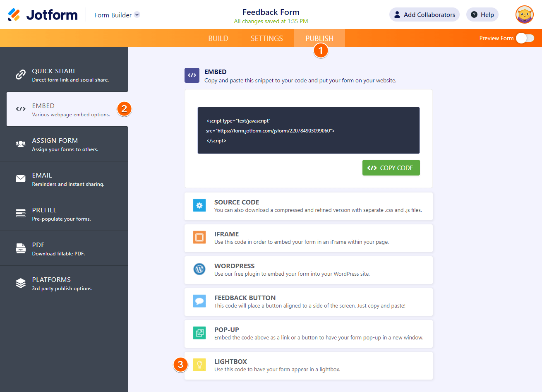Click the Feedback Button speech bubble icon
Image resolution: width=542 pixels, height=392 pixels.
(x=199, y=301)
